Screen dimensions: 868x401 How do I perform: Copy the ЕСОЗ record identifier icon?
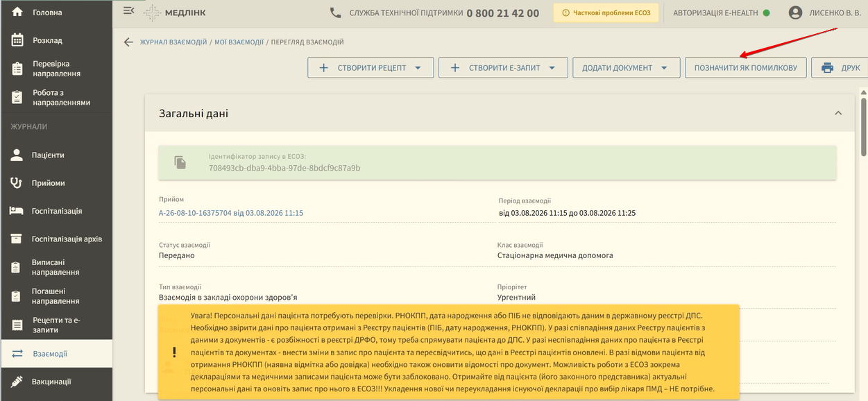point(180,162)
